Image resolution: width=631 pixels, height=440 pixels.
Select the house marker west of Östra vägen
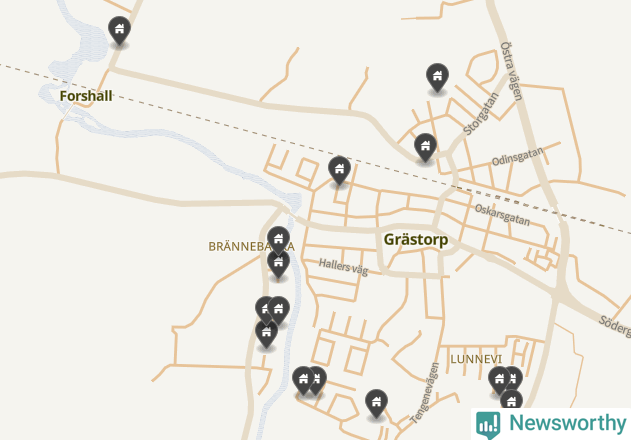437,78
